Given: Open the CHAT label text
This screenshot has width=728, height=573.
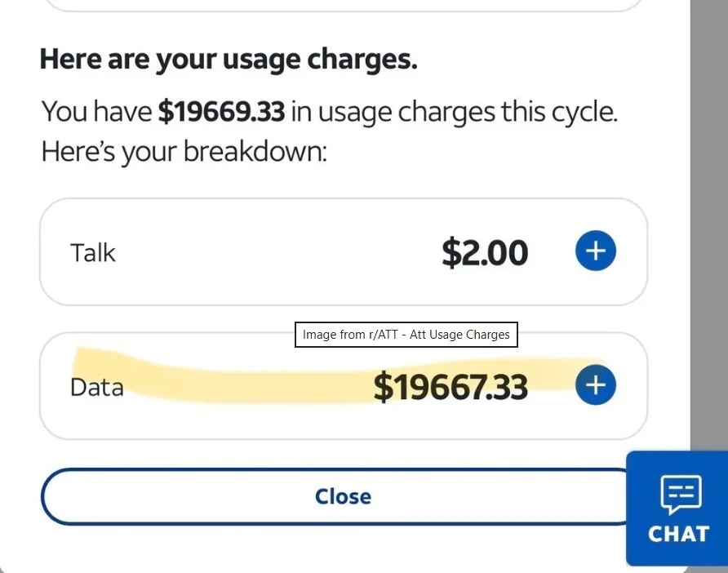Looking at the screenshot, I should tap(678, 534).
